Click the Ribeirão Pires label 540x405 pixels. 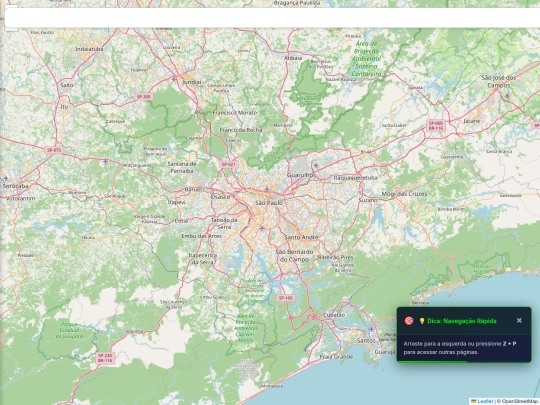(x=335, y=257)
